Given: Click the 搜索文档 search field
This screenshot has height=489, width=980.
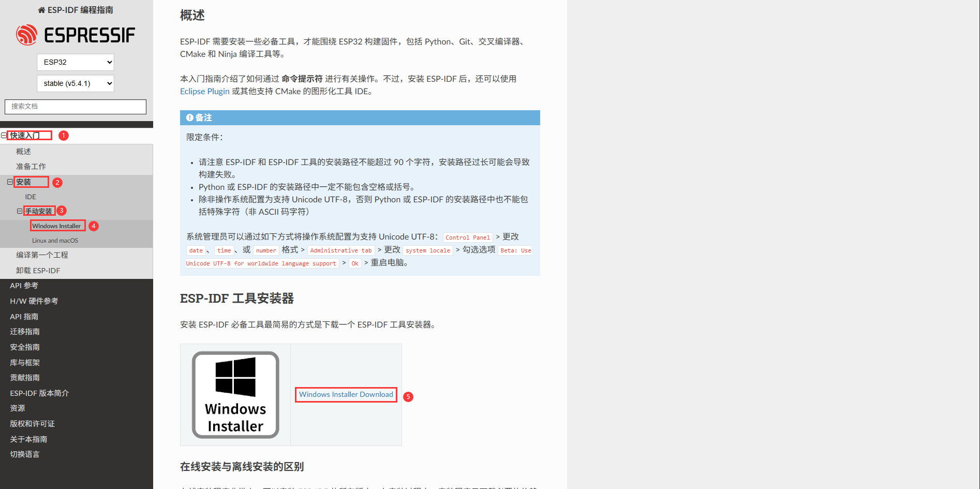Looking at the screenshot, I should pos(75,106).
